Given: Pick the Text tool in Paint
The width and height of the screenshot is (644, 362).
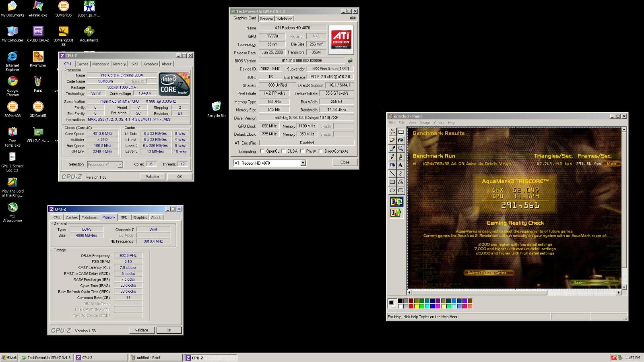Looking at the screenshot, I should coord(400,165).
